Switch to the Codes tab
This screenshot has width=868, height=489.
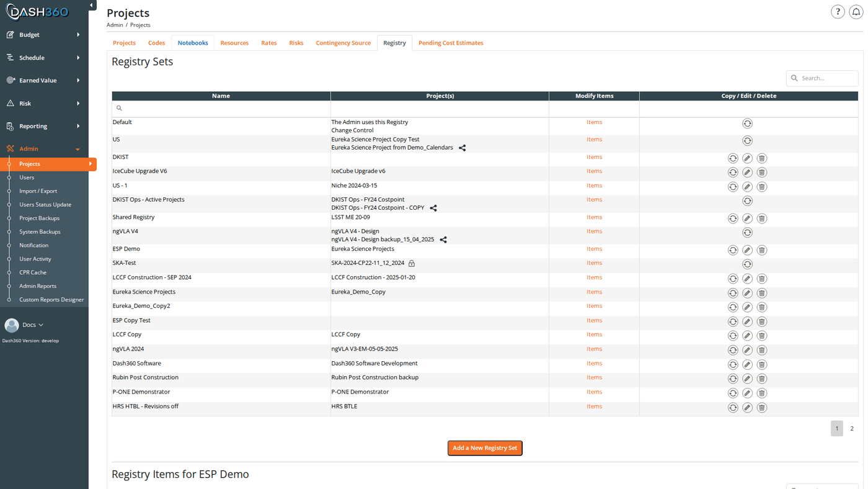(x=156, y=43)
